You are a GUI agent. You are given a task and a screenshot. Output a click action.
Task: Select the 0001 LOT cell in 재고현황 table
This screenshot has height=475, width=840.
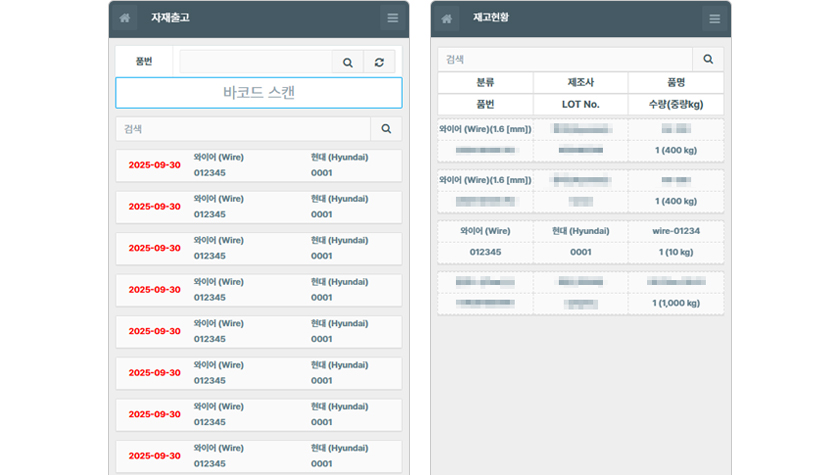point(581,252)
